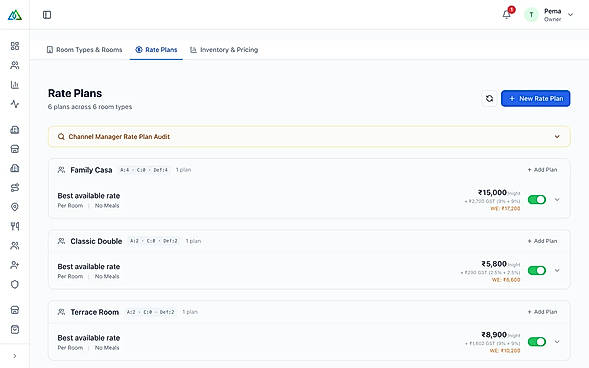This screenshot has height=368, width=589.
Task: Select the Rate Plans tab
Action: tap(156, 50)
